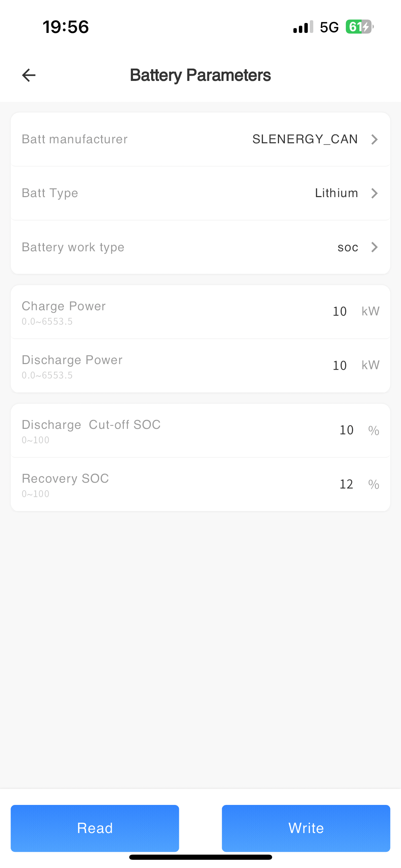This screenshot has width=401, height=868.
Task: Open the soc work type option
Action: click(x=348, y=247)
